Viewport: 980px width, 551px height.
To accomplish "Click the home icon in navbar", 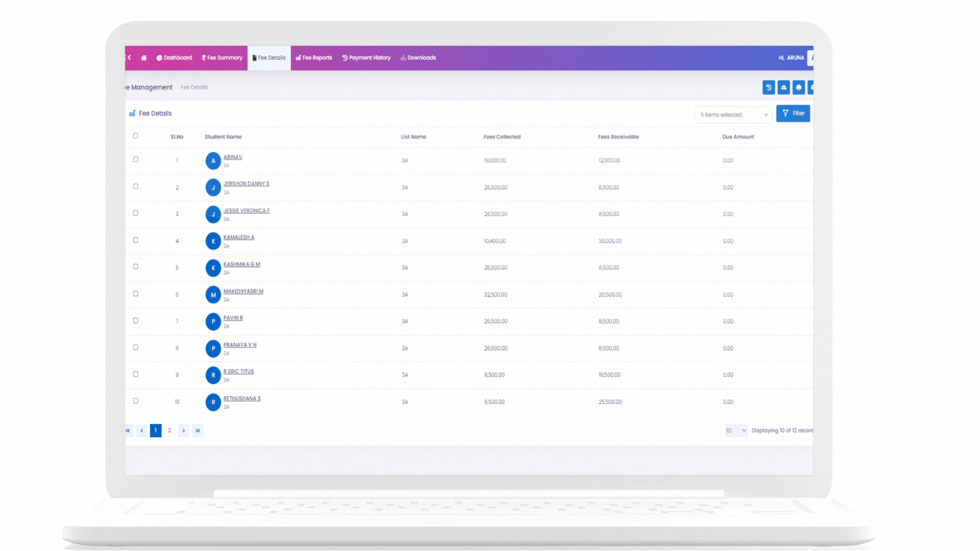I will click(144, 58).
